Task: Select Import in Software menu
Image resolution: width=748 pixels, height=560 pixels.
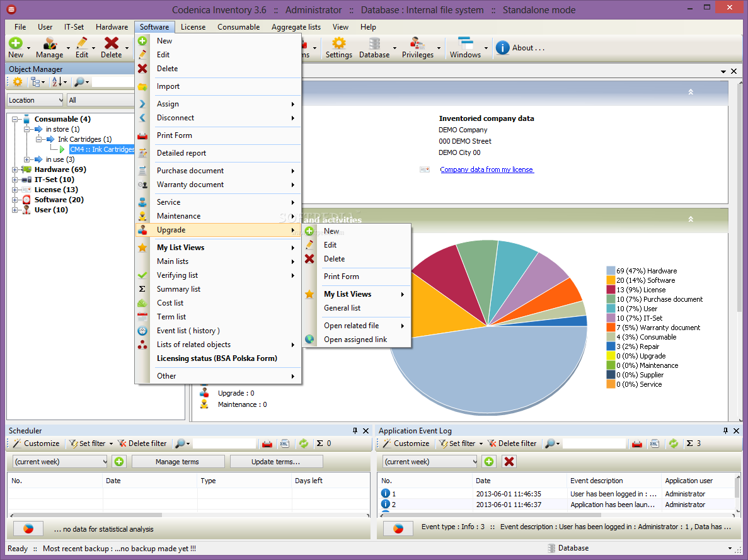Action: 219,86
